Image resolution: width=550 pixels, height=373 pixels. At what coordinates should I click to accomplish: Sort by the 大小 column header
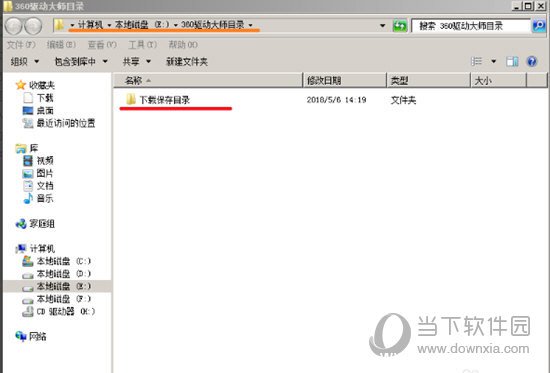(x=499, y=81)
